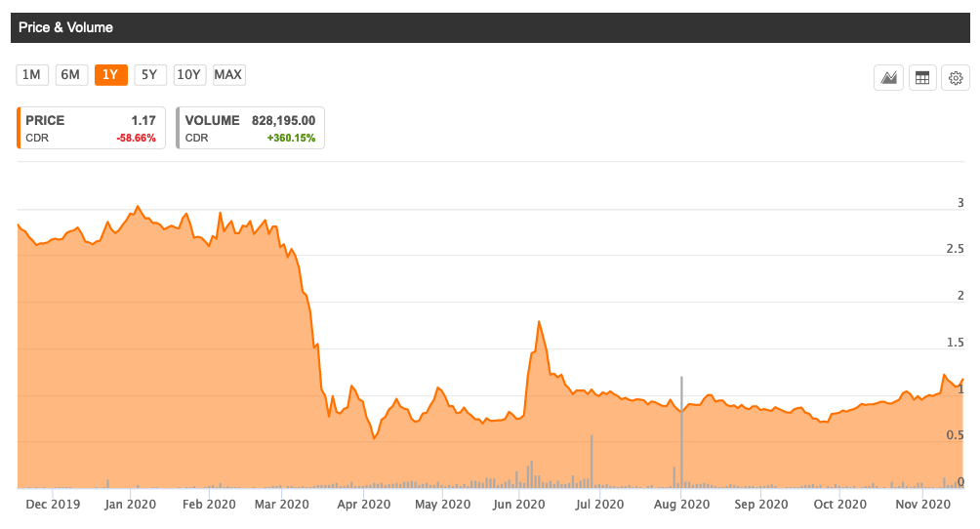Select the 10Y time range
The image size is (980, 529).
coord(189,75)
